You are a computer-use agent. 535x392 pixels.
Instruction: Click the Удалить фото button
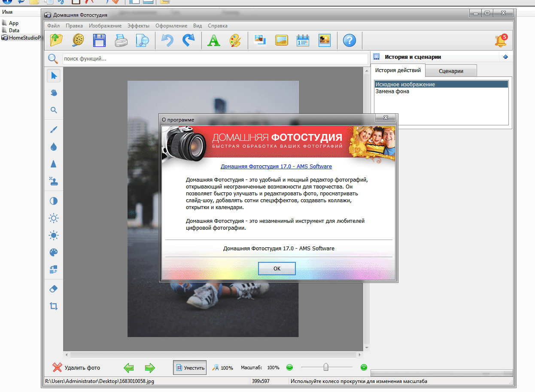click(x=76, y=368)
